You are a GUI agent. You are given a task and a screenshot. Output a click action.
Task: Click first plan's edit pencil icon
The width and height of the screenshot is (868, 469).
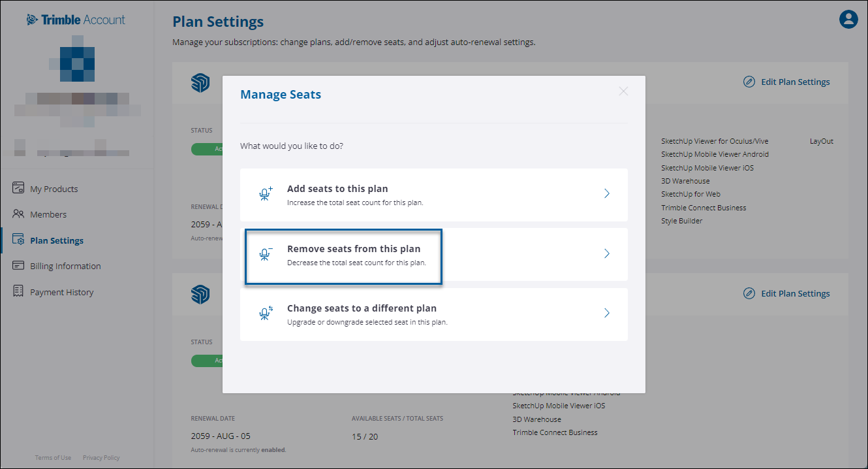(749, 82)
